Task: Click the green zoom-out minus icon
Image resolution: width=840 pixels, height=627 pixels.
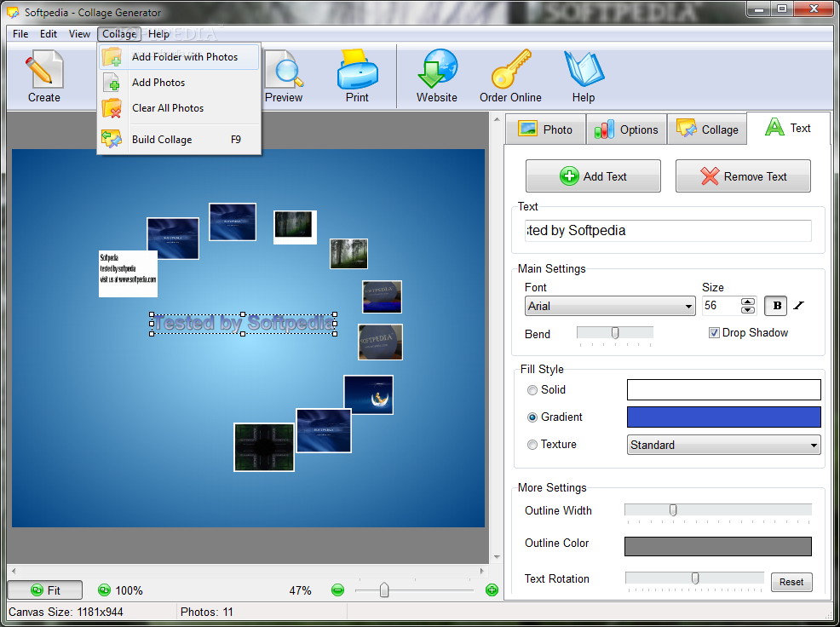Action: pos(337,590)
